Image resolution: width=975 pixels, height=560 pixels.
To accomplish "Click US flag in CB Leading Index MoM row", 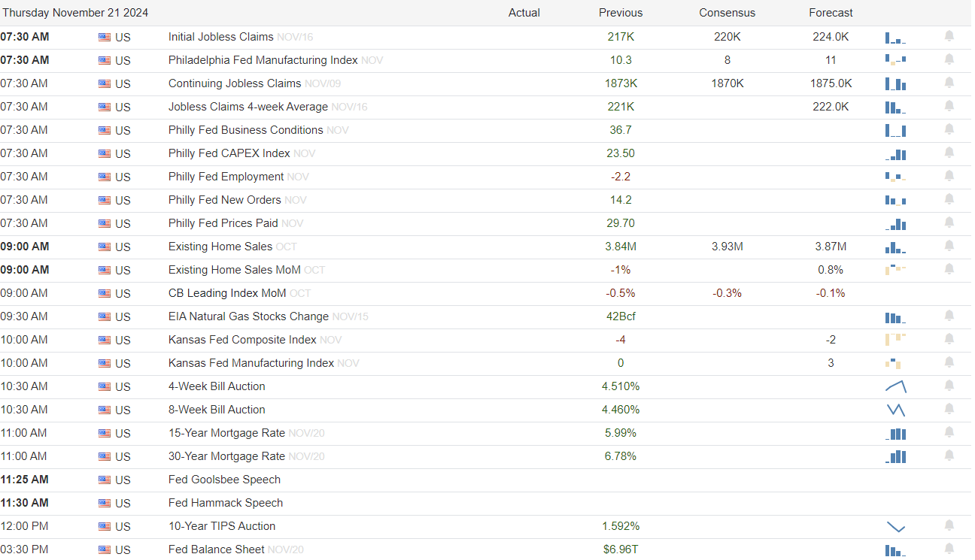I will [105, 294].
